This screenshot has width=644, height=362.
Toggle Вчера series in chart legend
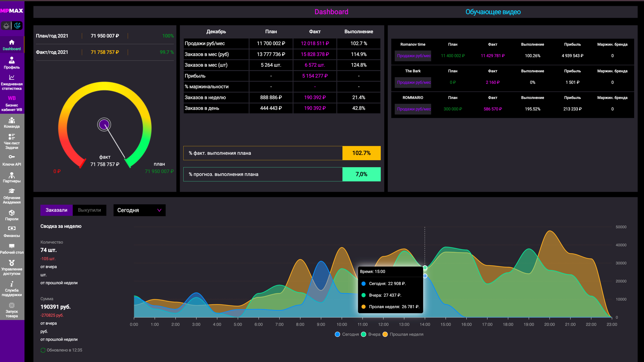click(x=371, y=334)
